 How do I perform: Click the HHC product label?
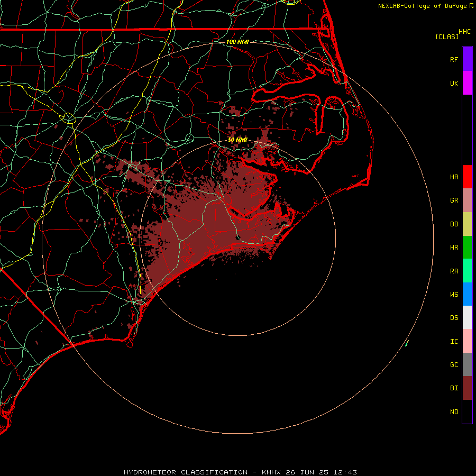tap(464, 32)
